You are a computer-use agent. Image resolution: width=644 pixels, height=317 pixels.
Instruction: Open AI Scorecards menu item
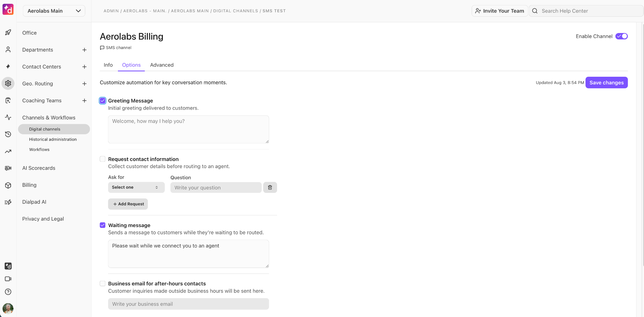[39, 168]
